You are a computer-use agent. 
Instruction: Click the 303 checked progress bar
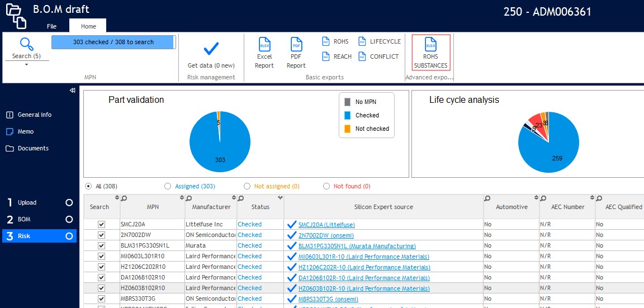(x=113, y=42)
